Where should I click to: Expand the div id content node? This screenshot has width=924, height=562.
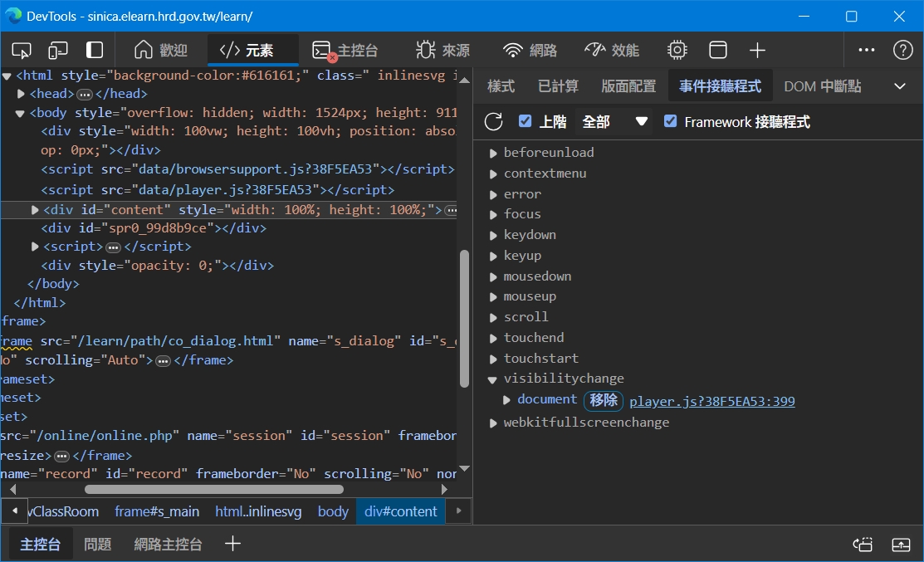(x=35, y=210)
